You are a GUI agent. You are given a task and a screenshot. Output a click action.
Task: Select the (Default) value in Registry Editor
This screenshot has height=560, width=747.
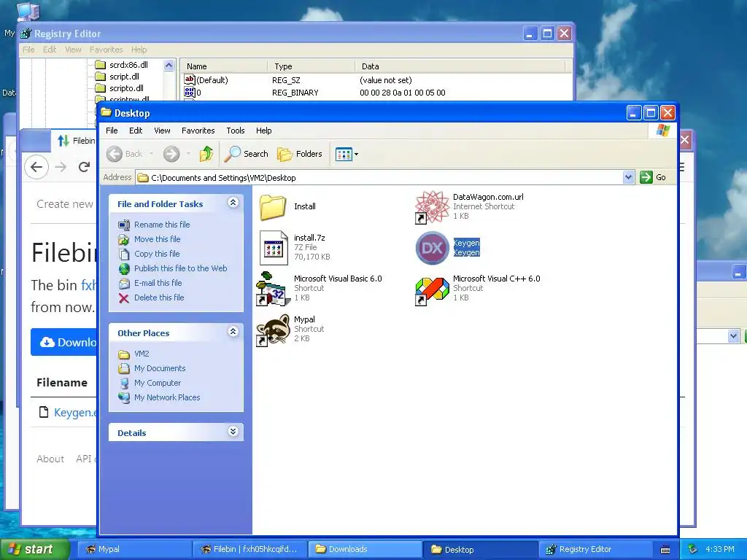pos(212,80)
